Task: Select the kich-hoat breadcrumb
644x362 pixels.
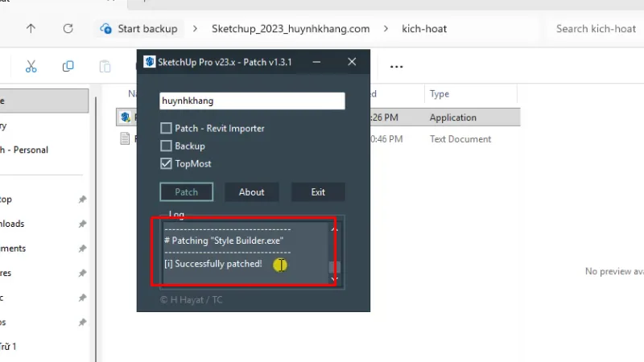Action: [424, 29]
